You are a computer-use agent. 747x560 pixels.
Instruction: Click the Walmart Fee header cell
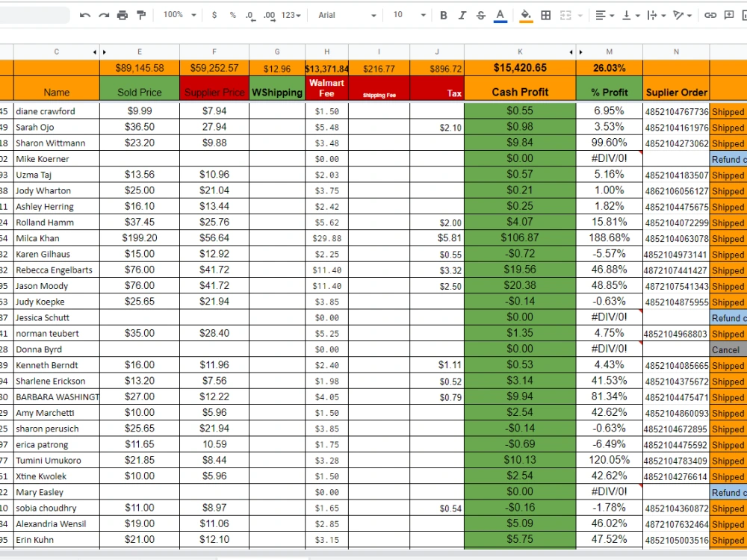pyautogui.click(x=327, y=89)
